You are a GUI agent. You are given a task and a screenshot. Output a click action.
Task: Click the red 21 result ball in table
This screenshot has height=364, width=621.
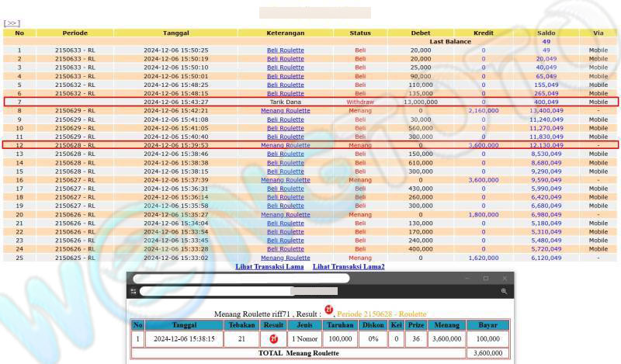point(272,338)
